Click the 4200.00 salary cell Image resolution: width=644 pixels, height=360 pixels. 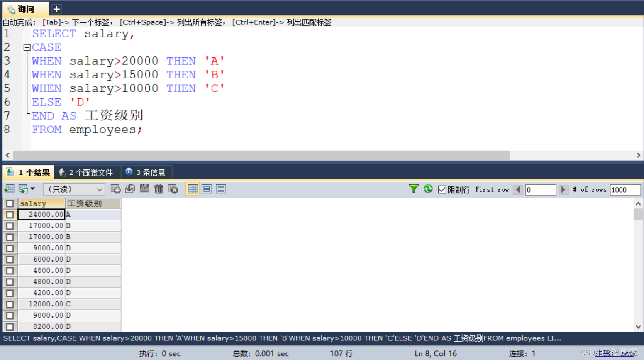41,293
